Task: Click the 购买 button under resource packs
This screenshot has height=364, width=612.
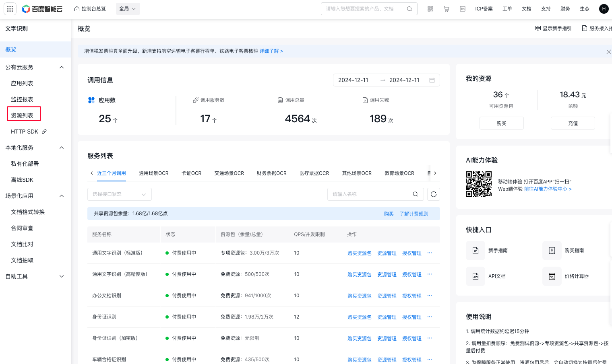Action: 502,123
